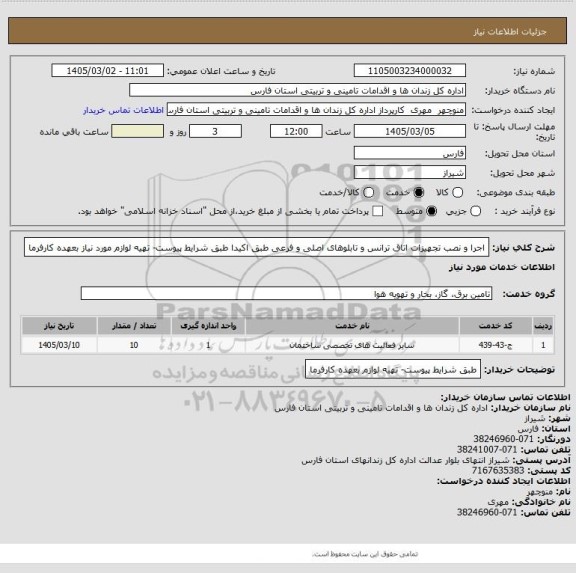Click the ردیف column header

click(x=543, y=325)
